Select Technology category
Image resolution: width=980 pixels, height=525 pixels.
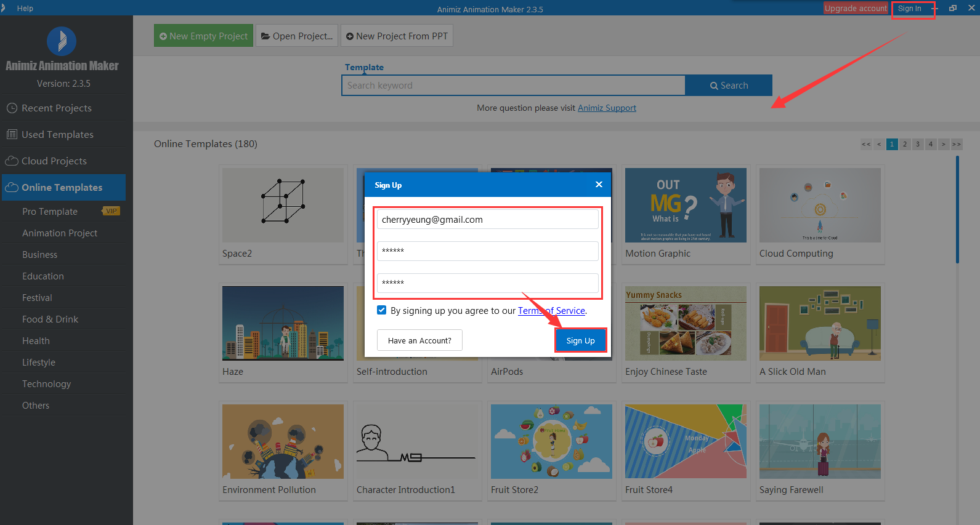point(46,383)
